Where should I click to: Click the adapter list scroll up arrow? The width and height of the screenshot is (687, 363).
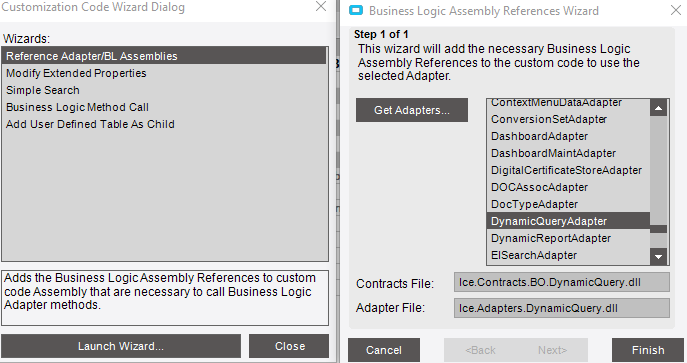(x=659, y=108)
